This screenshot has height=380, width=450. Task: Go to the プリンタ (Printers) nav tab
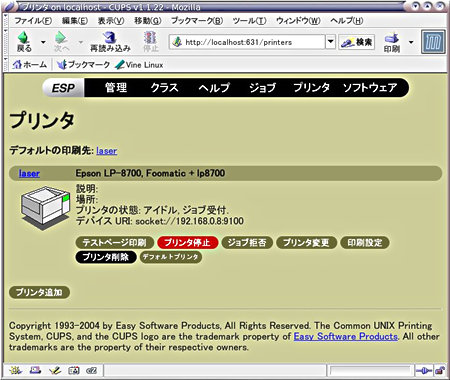(311, 88)
